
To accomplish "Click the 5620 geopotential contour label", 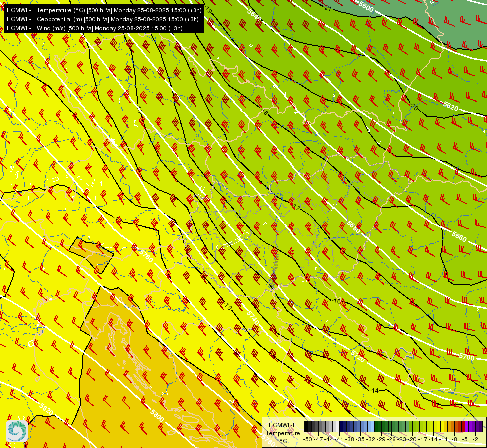I will pos(451,107).
